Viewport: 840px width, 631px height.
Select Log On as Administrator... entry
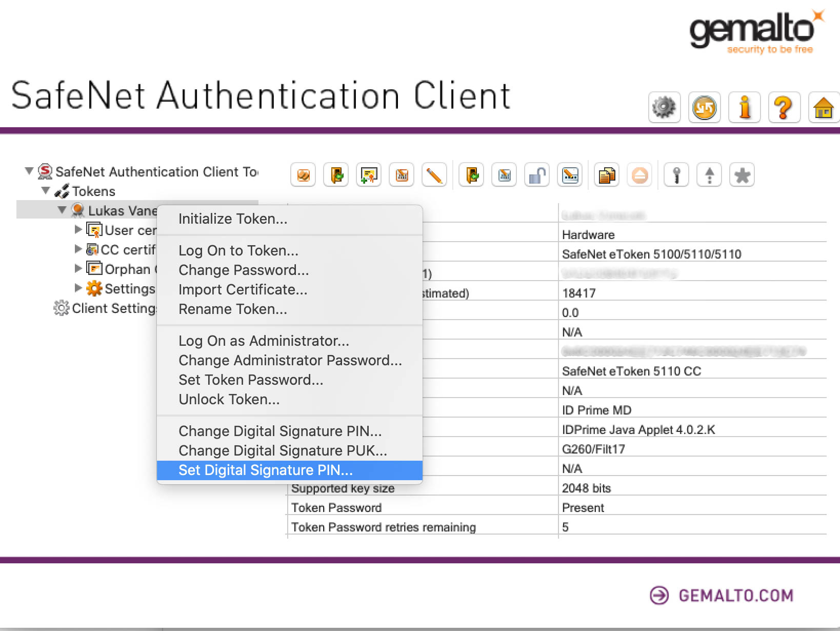pos(290,341)
